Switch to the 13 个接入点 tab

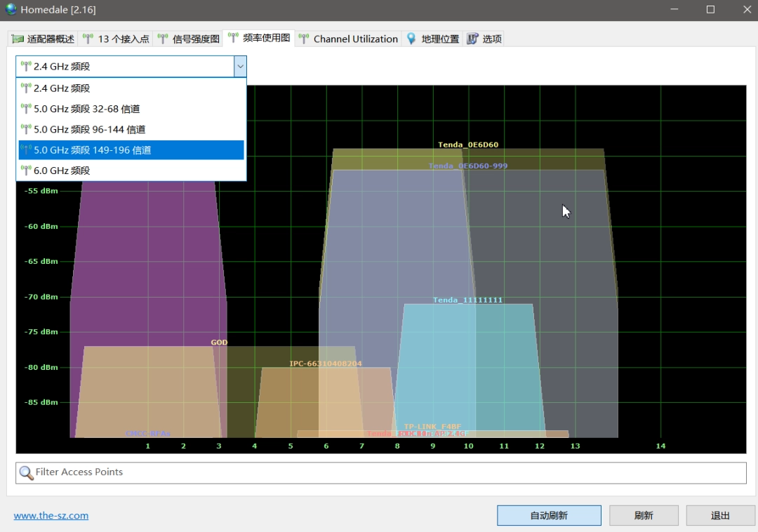pos(116,39)
